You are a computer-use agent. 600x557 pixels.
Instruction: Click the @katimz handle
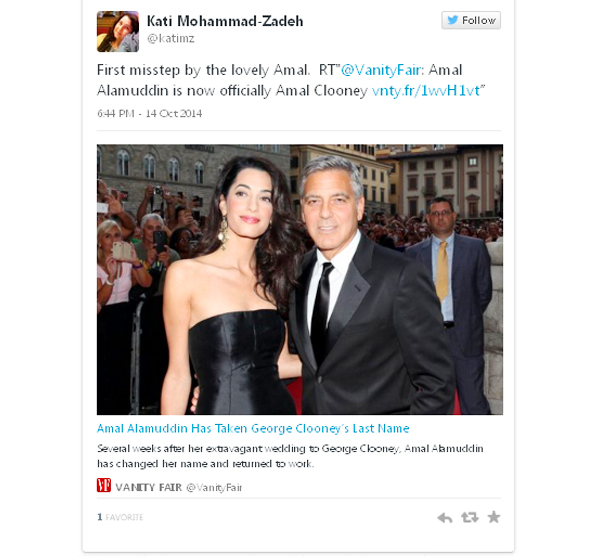pyautogui.click(x=171, y=38)
